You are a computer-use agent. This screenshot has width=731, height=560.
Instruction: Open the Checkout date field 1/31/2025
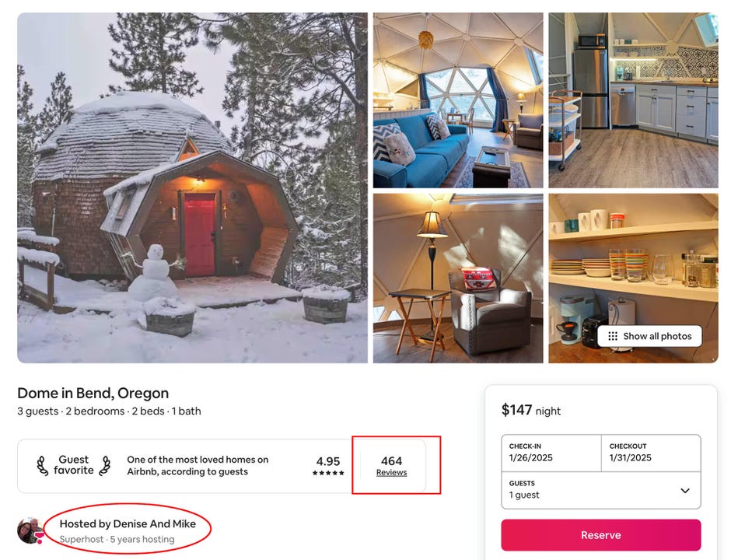[x=651, y=453]
